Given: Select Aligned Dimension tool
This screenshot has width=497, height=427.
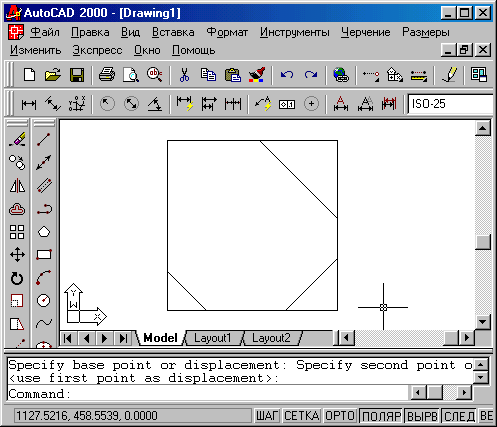Looking at the screenshot, I should point(53,104).
